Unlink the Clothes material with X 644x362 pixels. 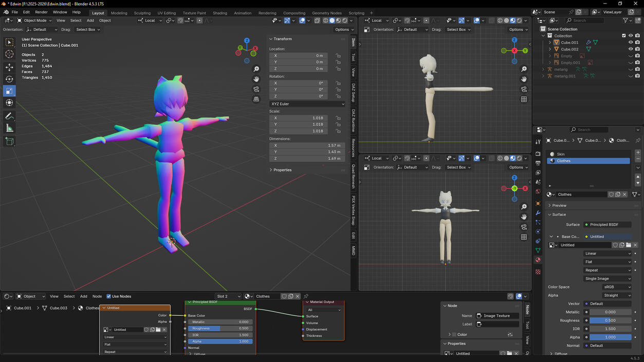pos(624,194)
